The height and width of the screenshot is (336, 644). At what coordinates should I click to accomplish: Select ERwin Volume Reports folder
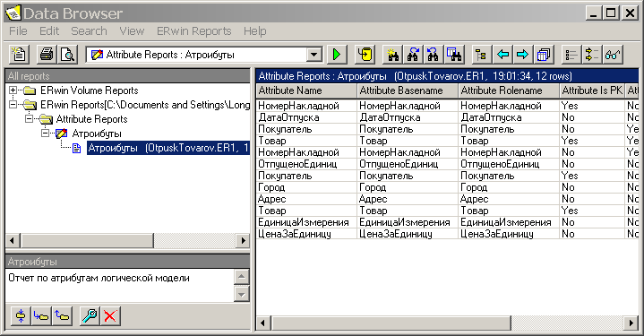click(90, 90)
